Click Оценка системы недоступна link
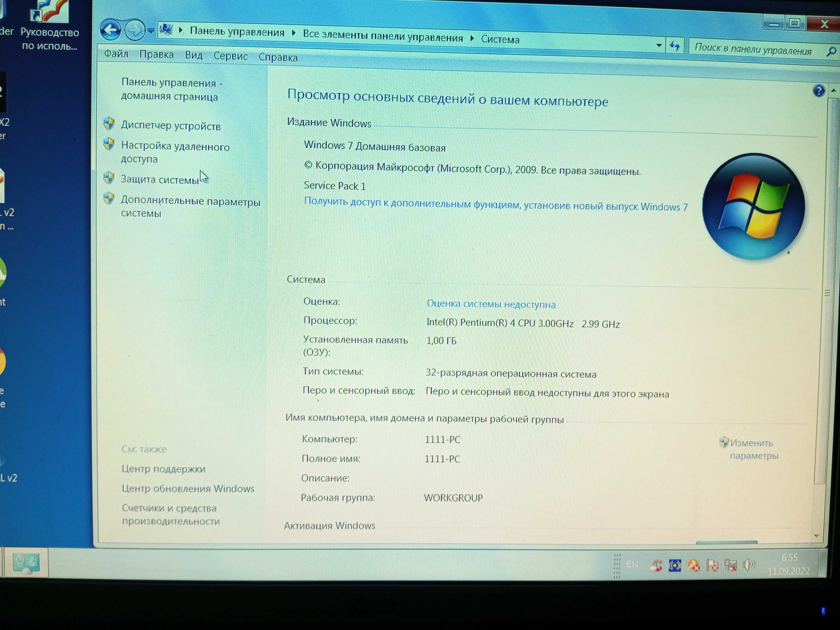The image size is (840, 630). (491, 304)
